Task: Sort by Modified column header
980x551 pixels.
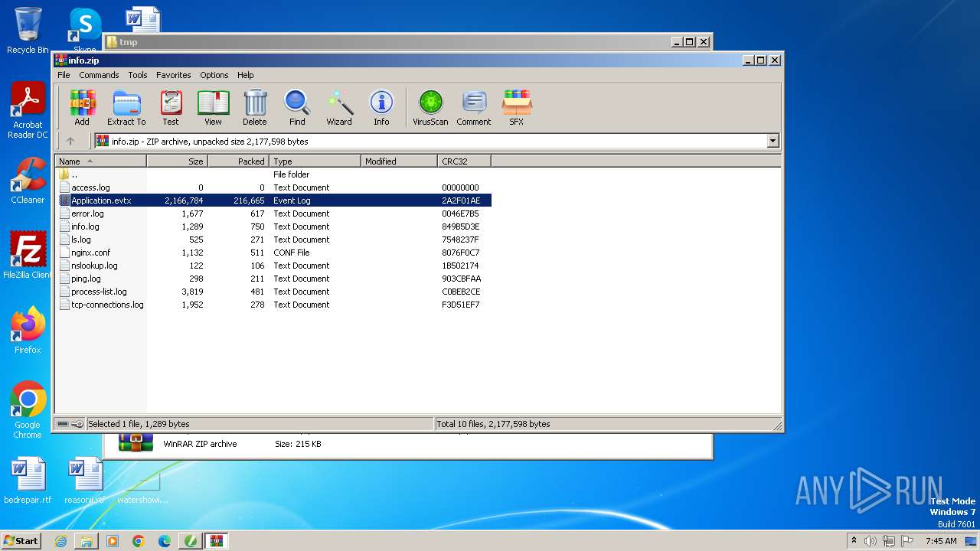Action: click(399, 161)
